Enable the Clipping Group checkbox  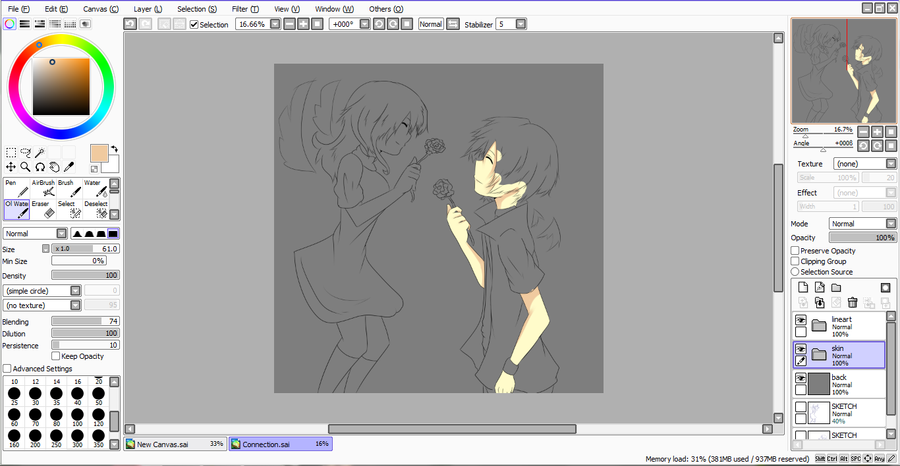pos(795,261)
